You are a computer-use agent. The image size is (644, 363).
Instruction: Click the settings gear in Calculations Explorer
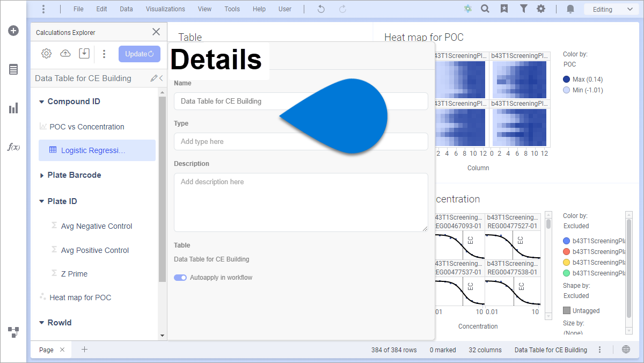point(46,53)
